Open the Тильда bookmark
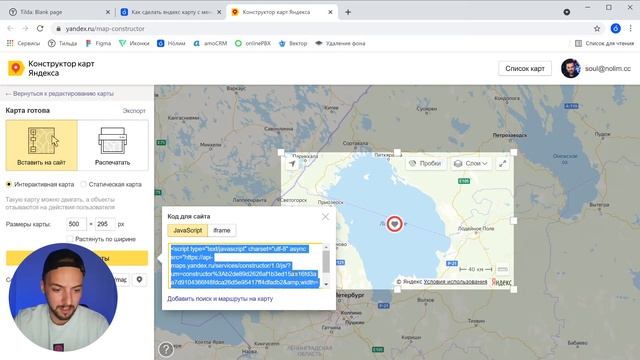The width and height of the screenshot is (640, 360). coord(62,43)
